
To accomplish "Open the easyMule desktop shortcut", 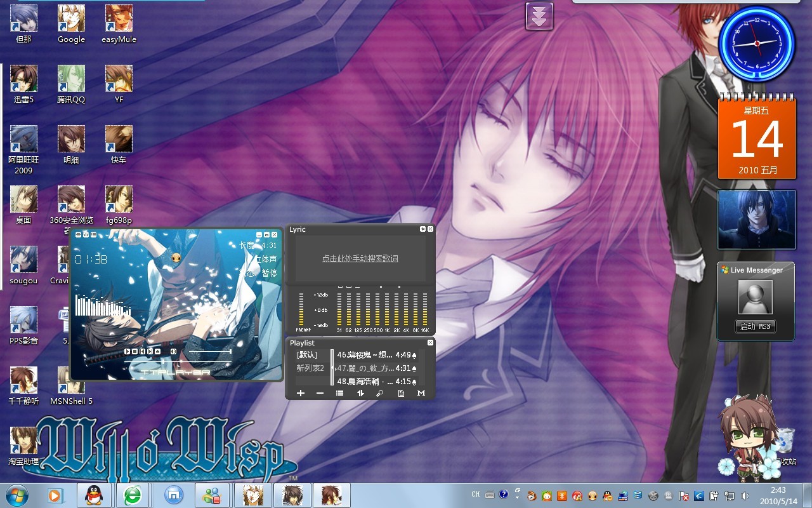I will coord(119,24).
